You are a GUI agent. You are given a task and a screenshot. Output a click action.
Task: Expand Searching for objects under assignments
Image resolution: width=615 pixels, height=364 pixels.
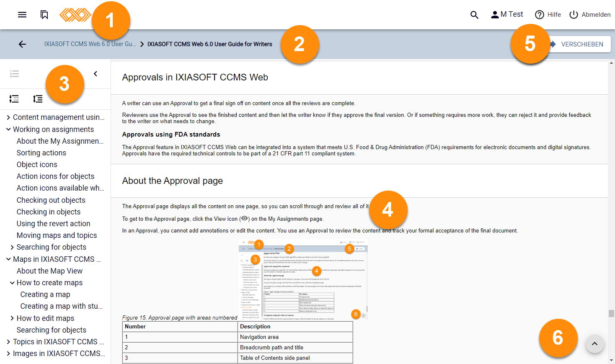click(12, 247)
